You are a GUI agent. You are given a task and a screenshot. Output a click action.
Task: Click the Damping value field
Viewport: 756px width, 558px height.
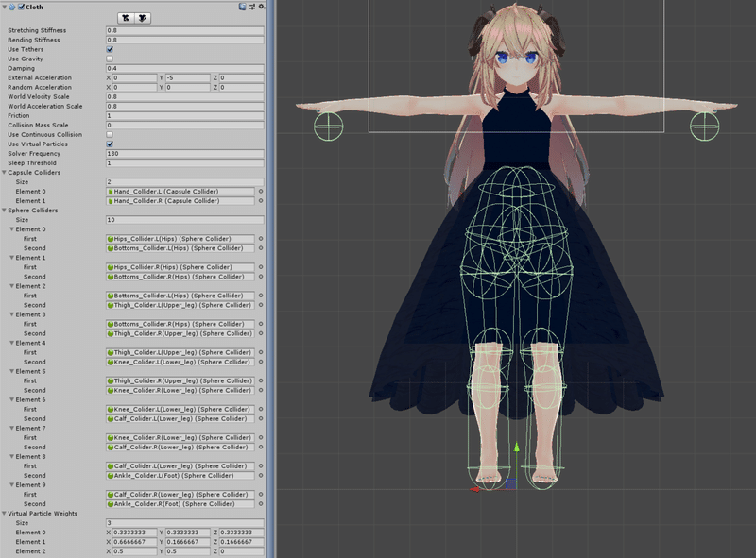coord(184,68)
